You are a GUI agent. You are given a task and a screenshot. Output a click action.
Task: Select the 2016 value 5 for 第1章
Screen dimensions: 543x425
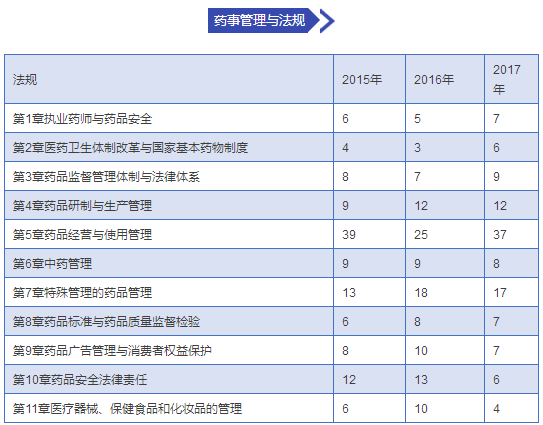[x=417, y=119]
